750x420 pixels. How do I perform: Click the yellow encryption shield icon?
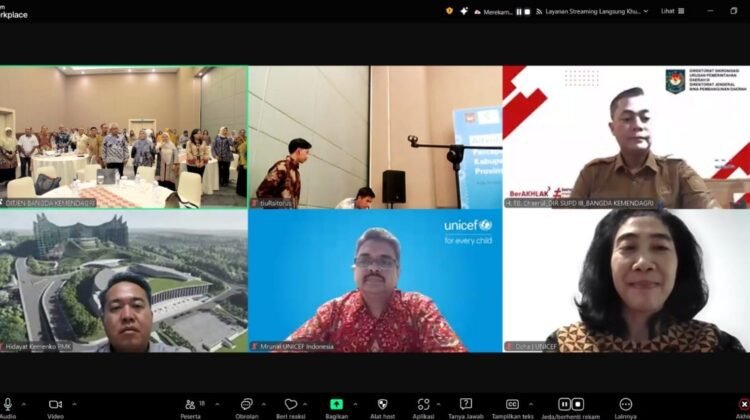point(449,11)
